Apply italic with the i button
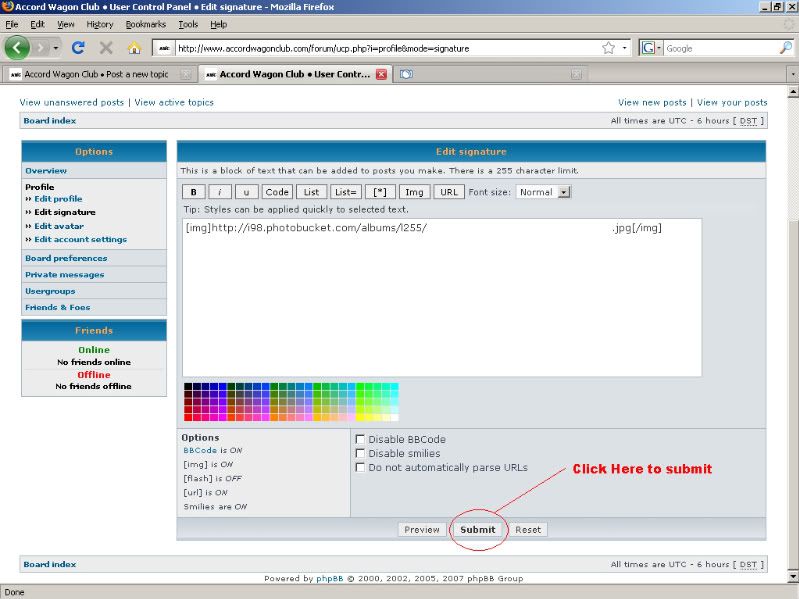The height and width of the screenshot is (599, 799). (x=220, y=192)
